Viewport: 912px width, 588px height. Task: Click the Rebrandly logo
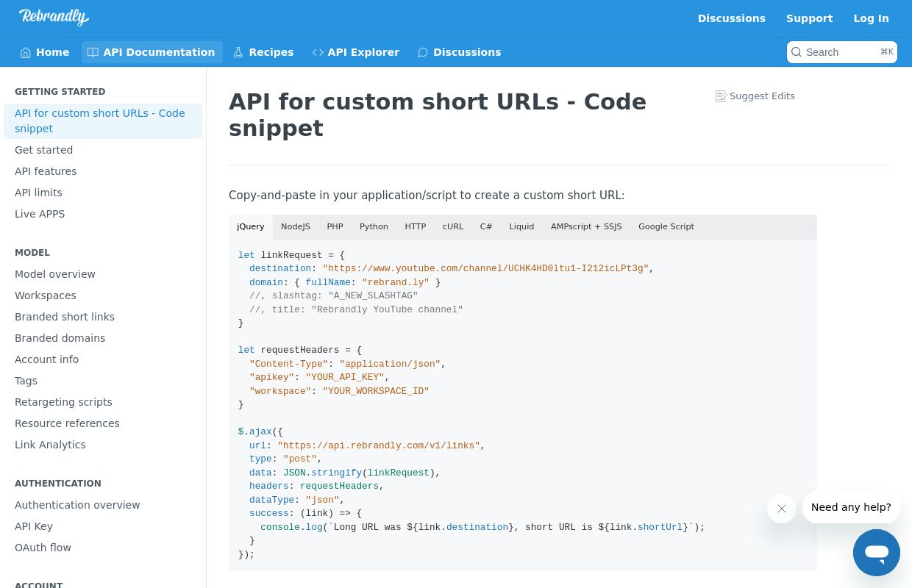[54, 17]
